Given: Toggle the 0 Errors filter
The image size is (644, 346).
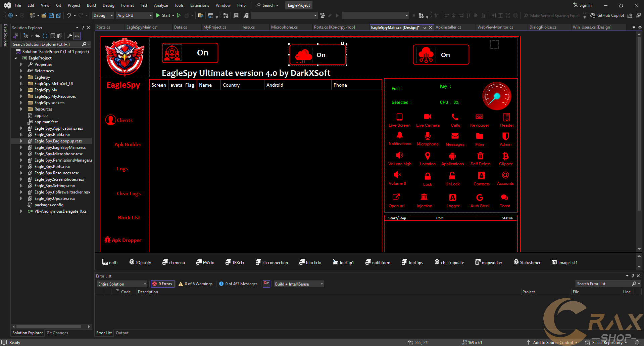Looking at the screenshot, I should [162, 284].
